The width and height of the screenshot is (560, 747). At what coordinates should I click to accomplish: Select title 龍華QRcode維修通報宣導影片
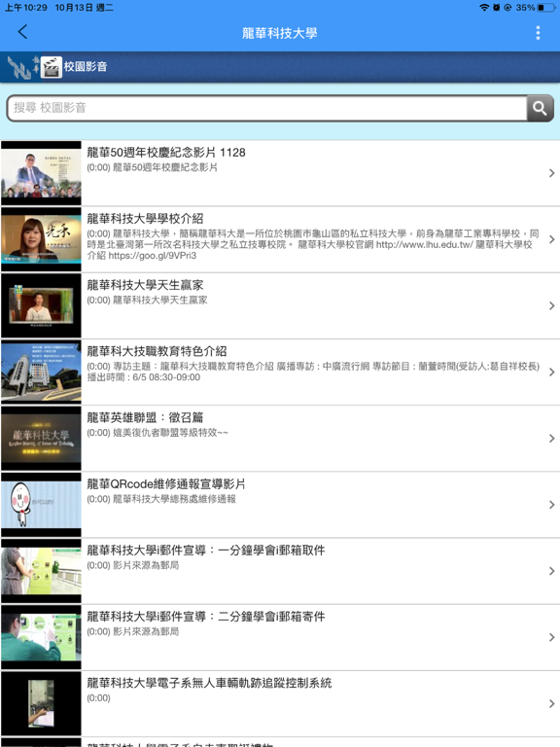(x=165, y=484)
